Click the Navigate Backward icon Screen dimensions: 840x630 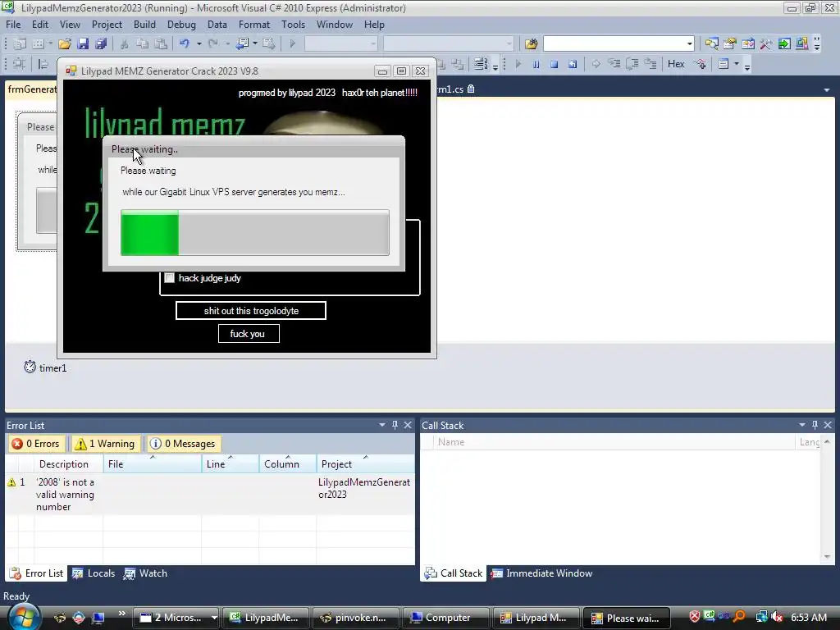tap(242, 43)
